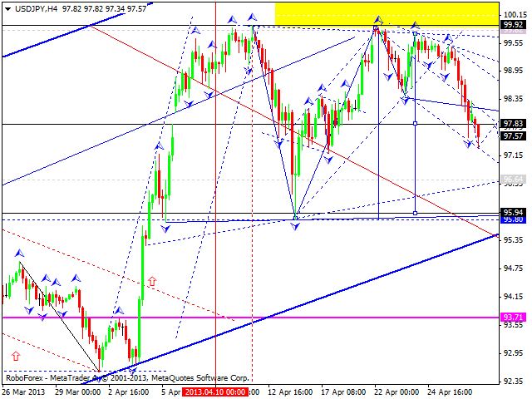Click the small square marker near the 95.94 line
Image resolution: width=532 pixels, height=399 pixels.
point(415,213)
